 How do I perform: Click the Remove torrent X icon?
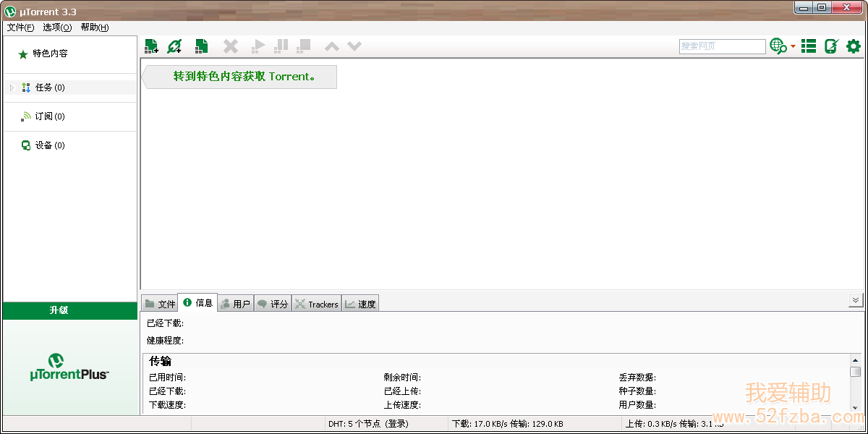[x=231, y=46]
